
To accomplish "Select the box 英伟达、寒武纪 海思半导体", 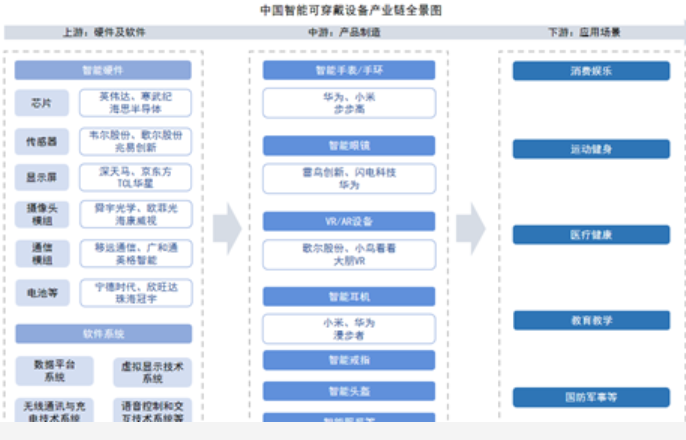I will pyautogui.click(x=135, y=103).
